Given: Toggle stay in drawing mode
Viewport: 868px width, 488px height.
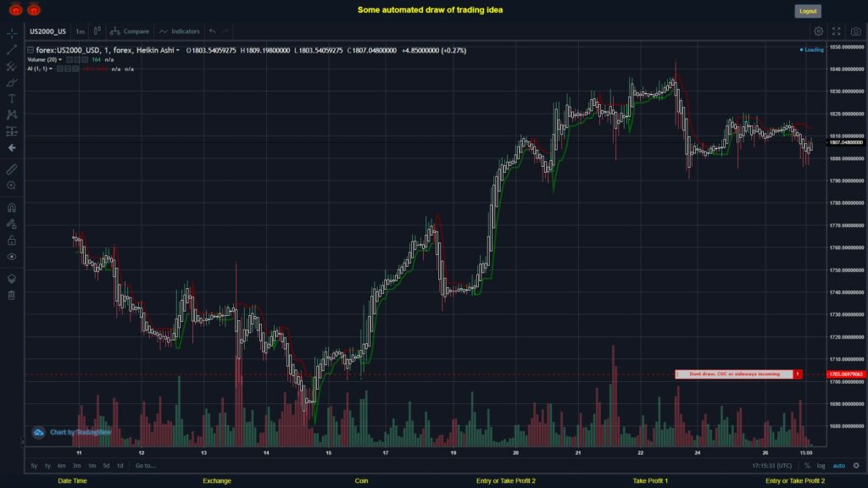Looking at the screenshot, I should (x=12, y=224).
